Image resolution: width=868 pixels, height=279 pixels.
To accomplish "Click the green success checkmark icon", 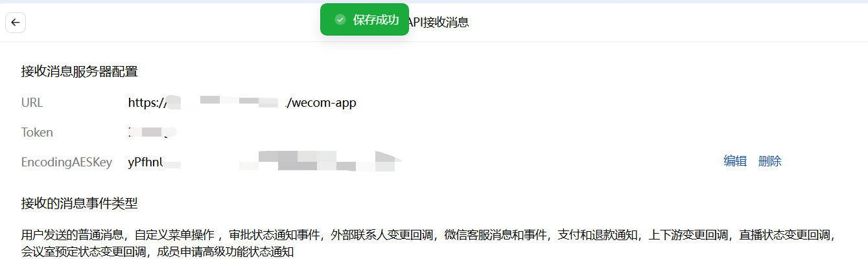I will coord(340,19).
